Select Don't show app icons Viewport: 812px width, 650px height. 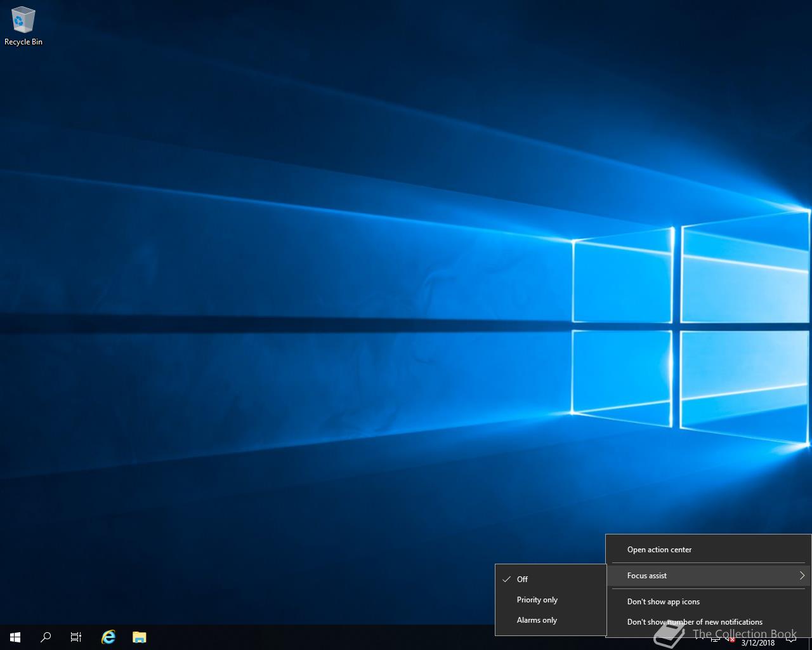click(x=709, y=602)
